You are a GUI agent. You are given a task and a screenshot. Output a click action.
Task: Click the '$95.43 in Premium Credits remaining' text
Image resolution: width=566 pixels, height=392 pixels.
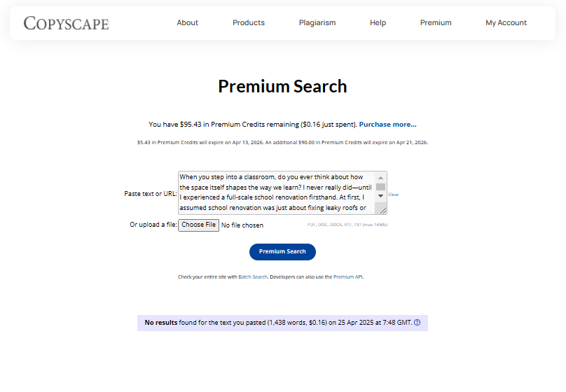tap(240, 125)
